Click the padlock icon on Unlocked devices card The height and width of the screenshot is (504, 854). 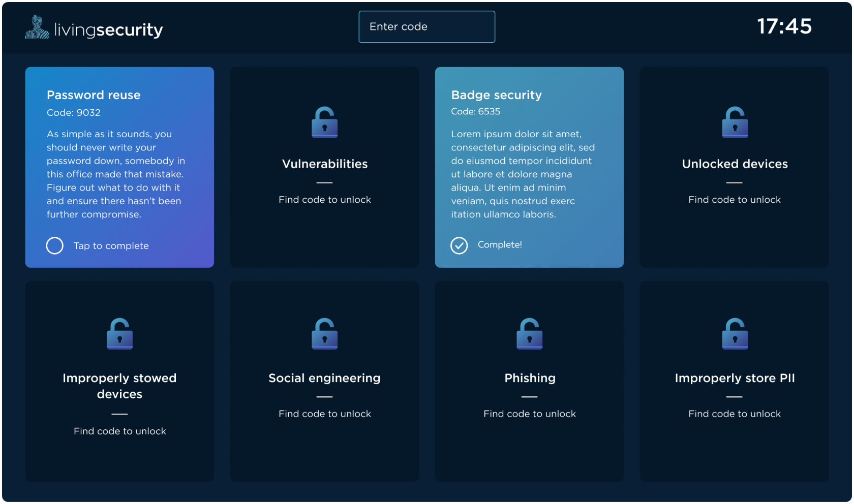(735, 122)
